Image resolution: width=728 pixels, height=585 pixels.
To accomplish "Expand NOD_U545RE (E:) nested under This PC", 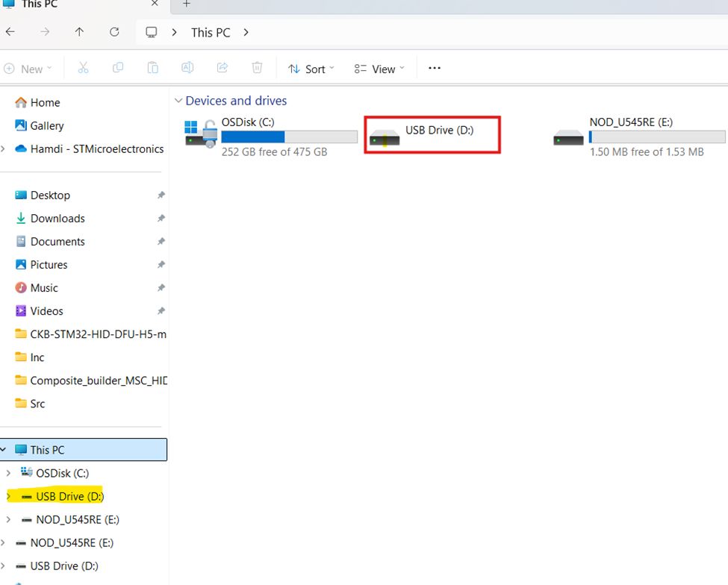I will (8, 519).
